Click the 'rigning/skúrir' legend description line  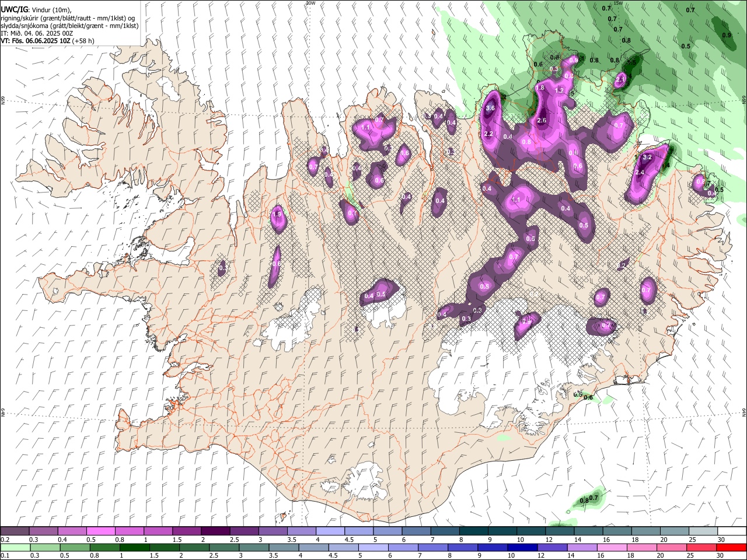click(x=68, y=17)
